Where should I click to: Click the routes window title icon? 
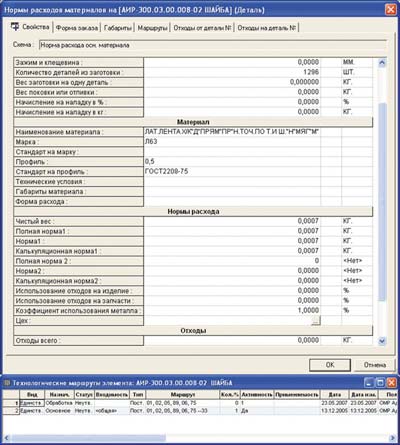point(7,383)
